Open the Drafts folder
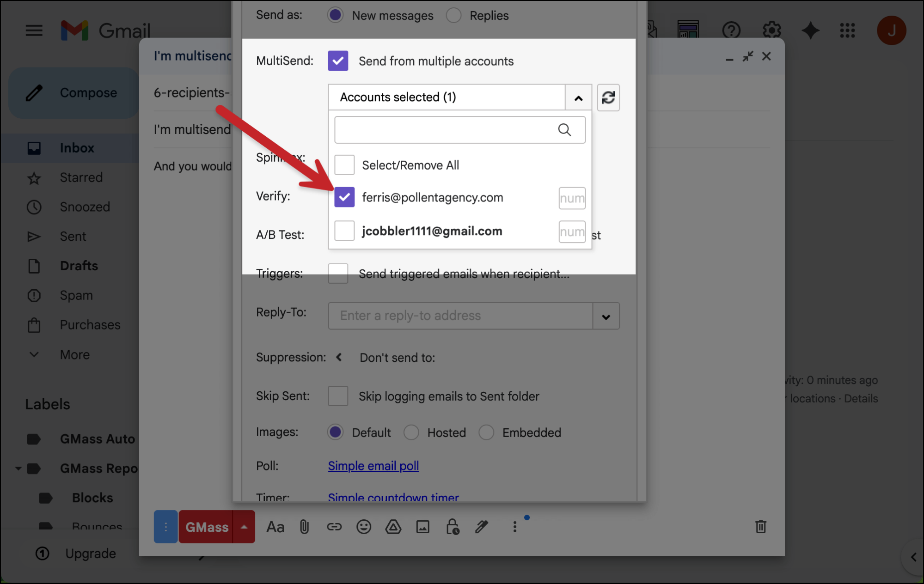924x584 pixels. click(x=79, y=266)
